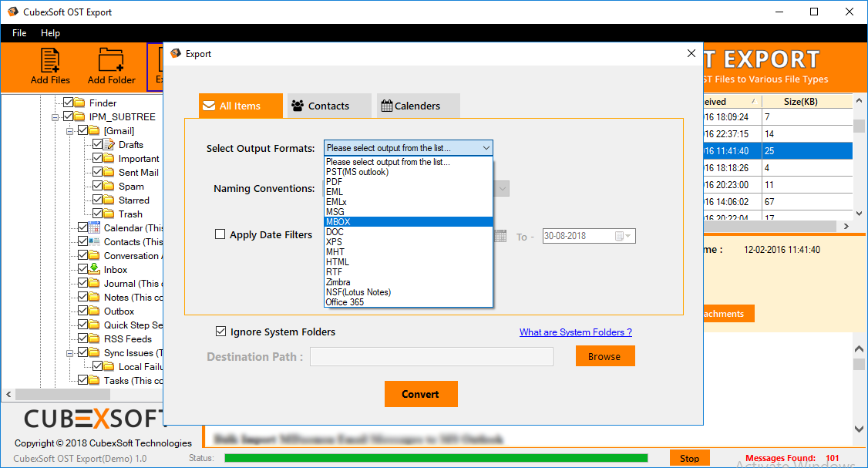
Task: Close the Export dialog with X
Action: point(691,53)
